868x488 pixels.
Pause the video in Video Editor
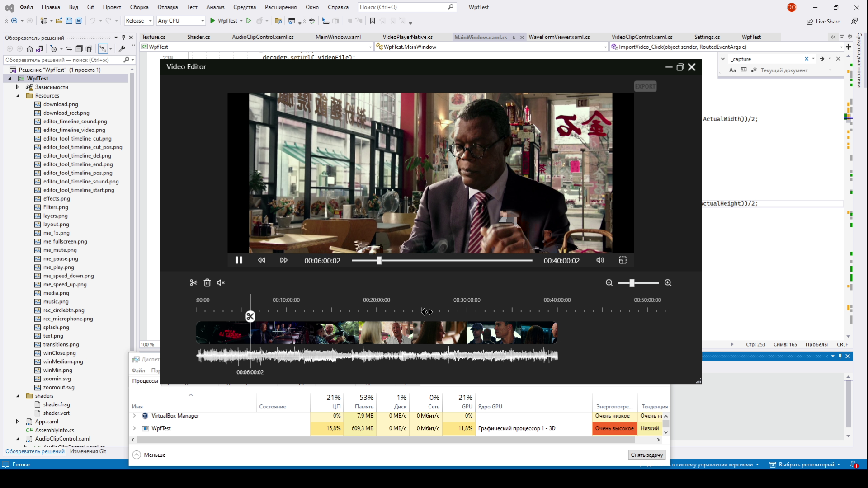point(239,260)
